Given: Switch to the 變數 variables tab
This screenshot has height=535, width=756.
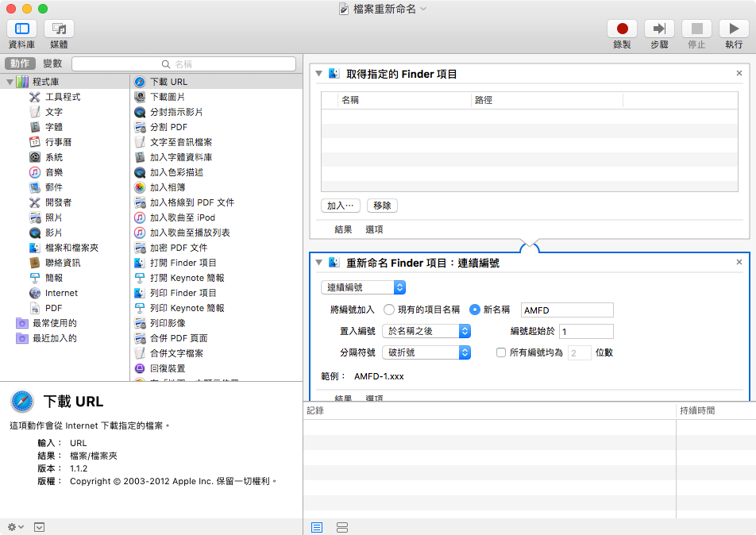Looking at the screenshot, I should click(x=52, y=64).
